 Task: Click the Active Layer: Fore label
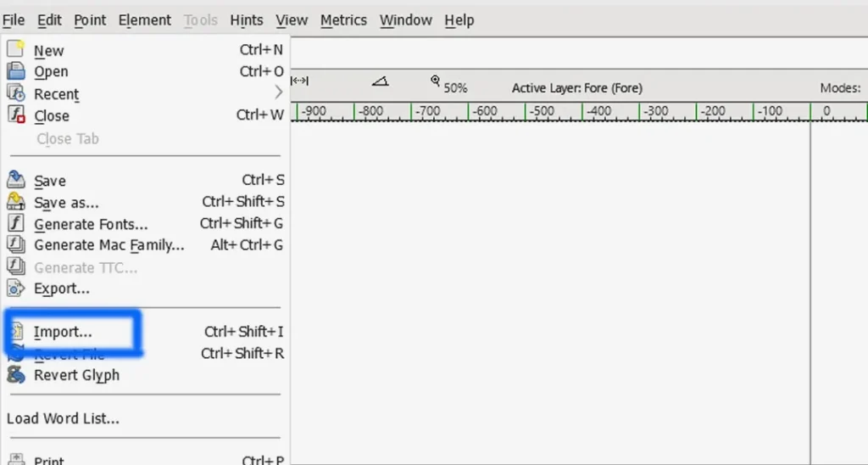pos(576,88)
